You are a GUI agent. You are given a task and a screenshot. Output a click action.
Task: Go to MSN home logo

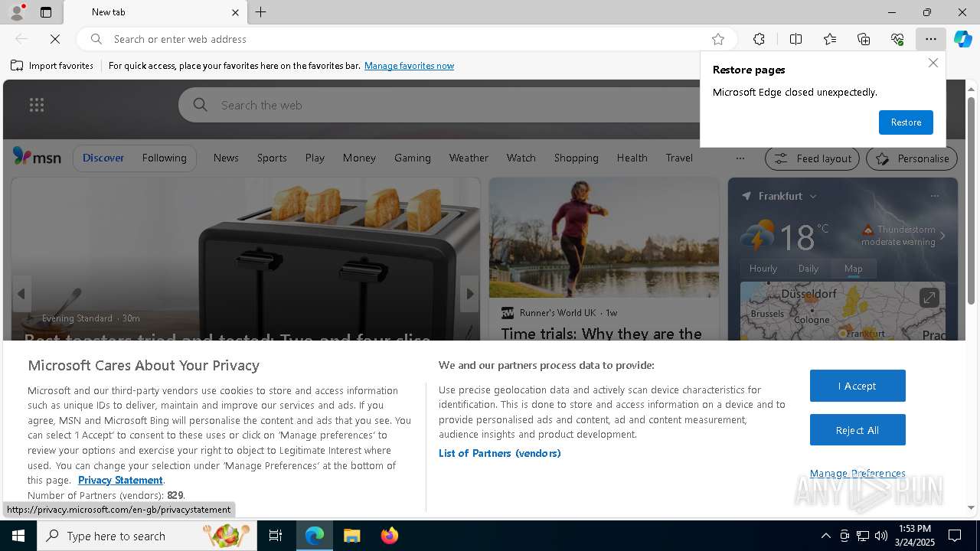37,157
